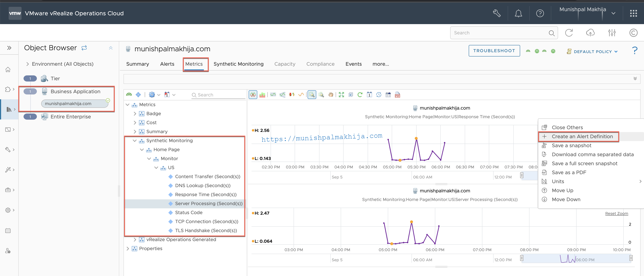Expand Environment (All Objects) node

[x=28, y=64]
